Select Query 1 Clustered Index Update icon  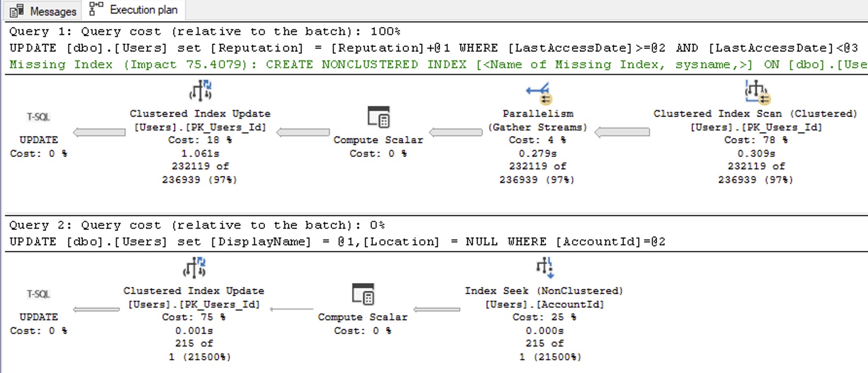[200, 91]
